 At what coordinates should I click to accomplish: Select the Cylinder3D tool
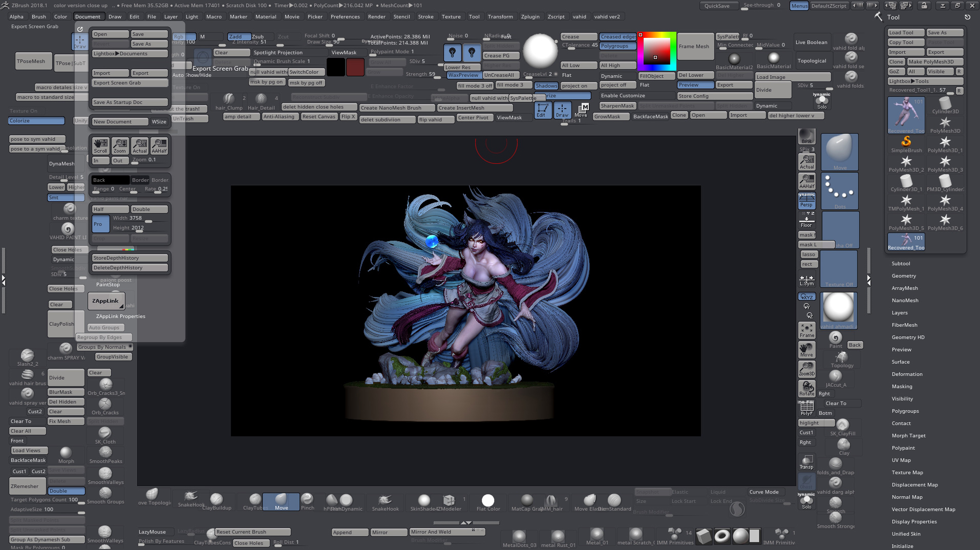(x=945, y=105)
